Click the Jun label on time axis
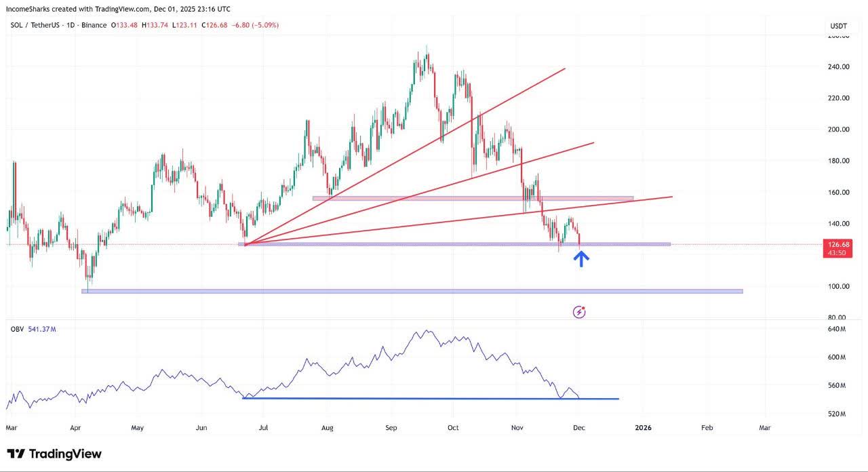Viewport: 868px width, 472px height. (201, 428)
